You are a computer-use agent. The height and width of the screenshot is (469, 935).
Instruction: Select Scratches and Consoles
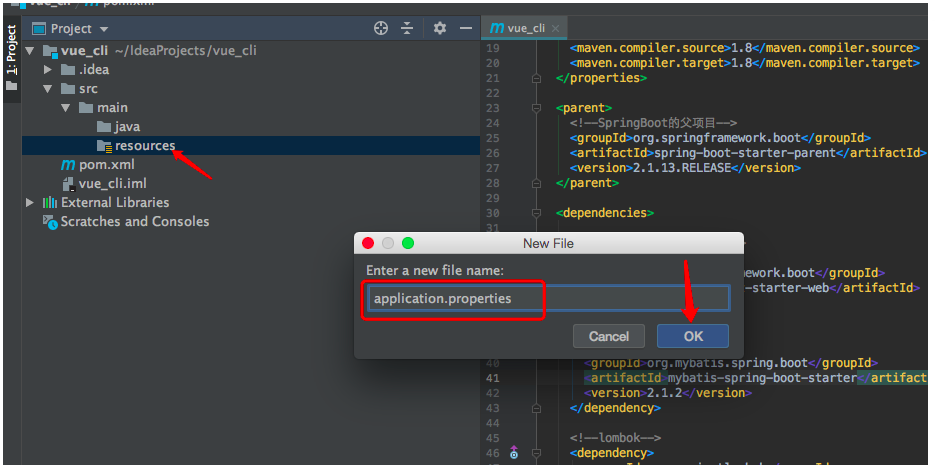pos(126,222)
